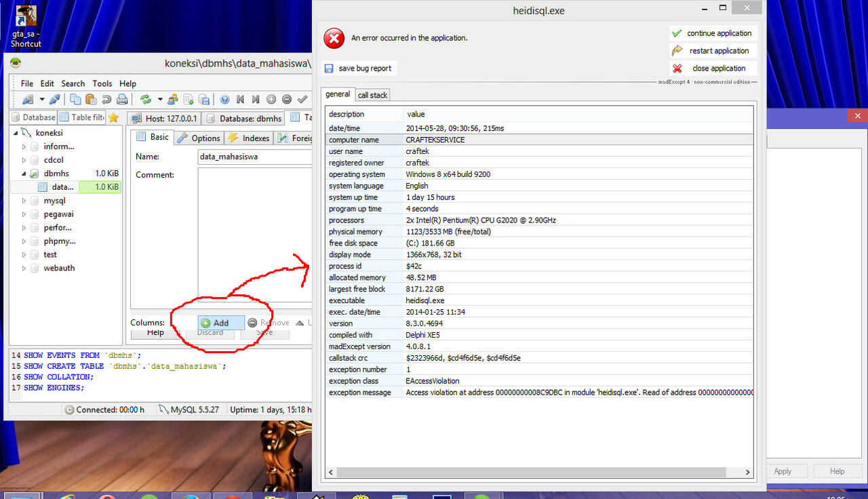This screenshot has height=499, width=868.
Task: Click the right arrow of the report scrollbar
Action: [x=747, y=473]
